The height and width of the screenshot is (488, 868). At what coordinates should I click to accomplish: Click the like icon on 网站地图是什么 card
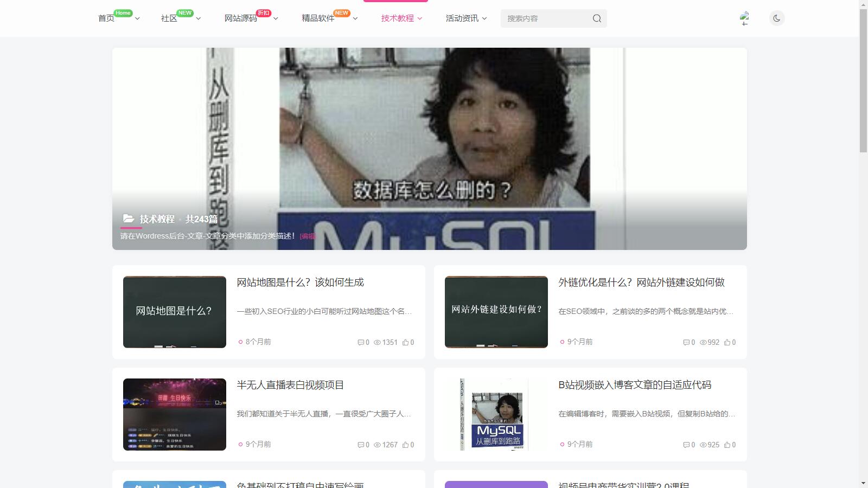tap(405, 342)
